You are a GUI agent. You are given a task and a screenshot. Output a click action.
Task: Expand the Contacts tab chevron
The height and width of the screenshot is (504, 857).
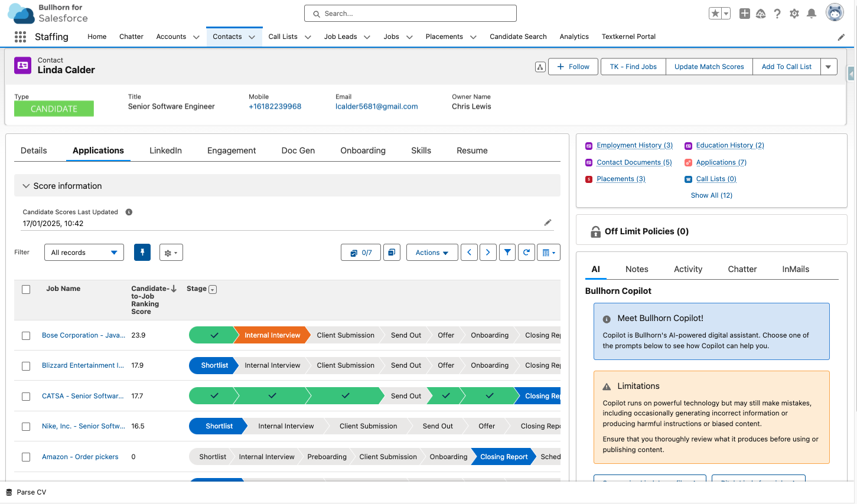tap(252, 37)
